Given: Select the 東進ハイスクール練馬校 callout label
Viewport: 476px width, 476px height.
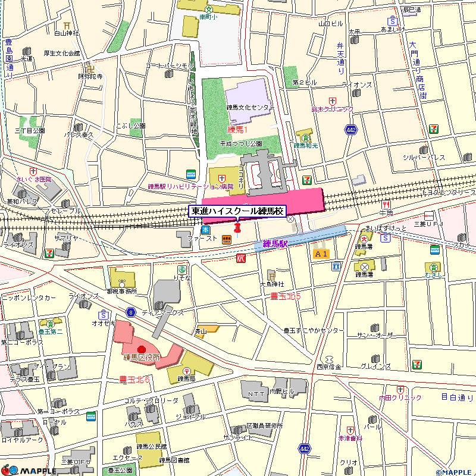Looking at the screenshot, I should [237, 211].
